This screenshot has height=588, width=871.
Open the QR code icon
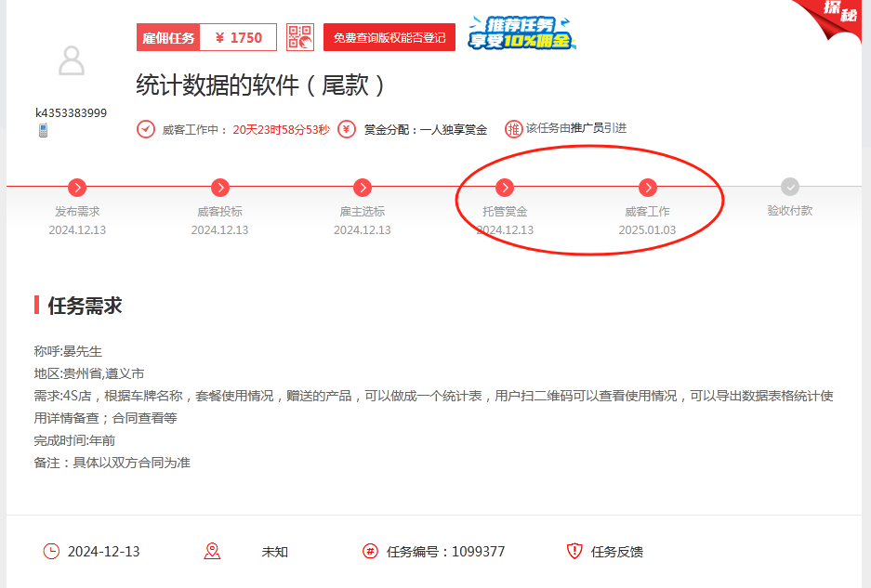click(300, 37)
